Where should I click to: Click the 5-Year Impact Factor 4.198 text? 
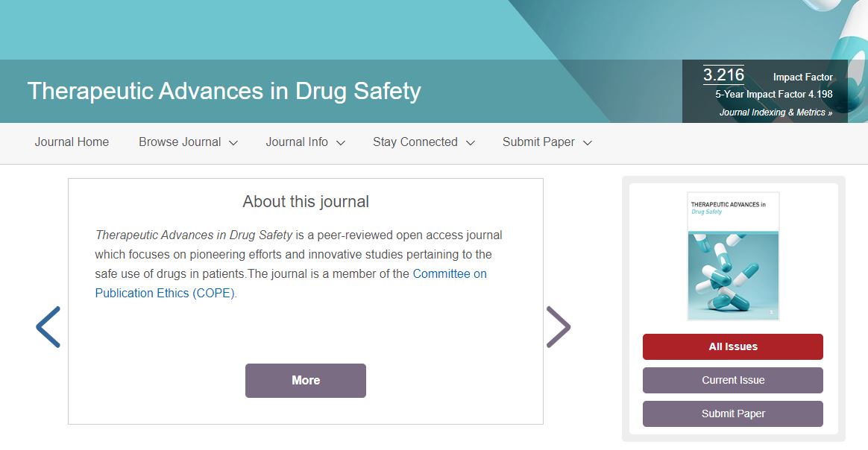[x=773, y=95]
